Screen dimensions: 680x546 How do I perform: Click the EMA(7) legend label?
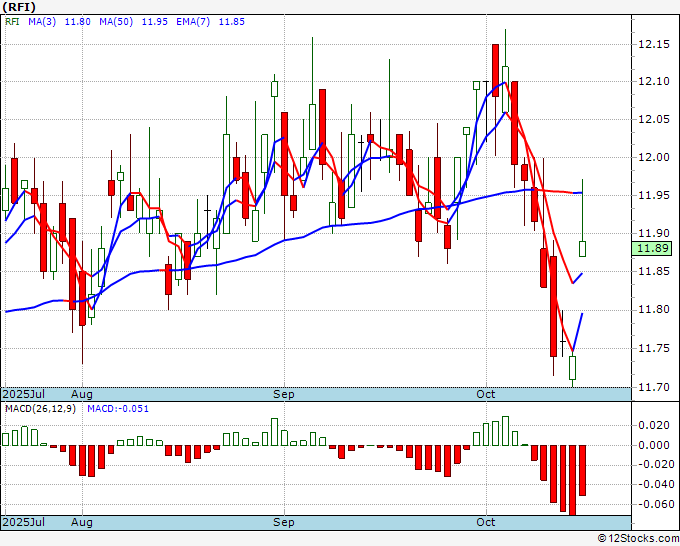[x=193, y=22]
